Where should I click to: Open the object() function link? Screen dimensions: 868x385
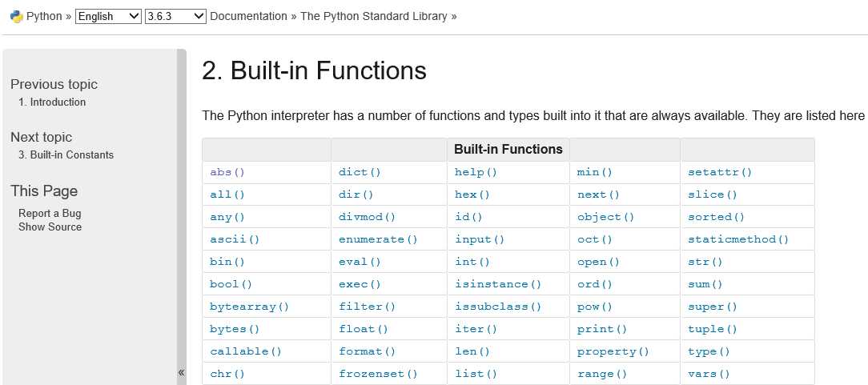[x=605, y=217]
